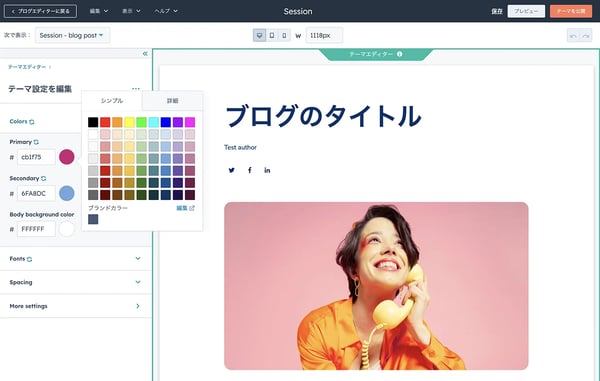Pick bright red in top palette row

pyautogui.click(x=105, y=122)
